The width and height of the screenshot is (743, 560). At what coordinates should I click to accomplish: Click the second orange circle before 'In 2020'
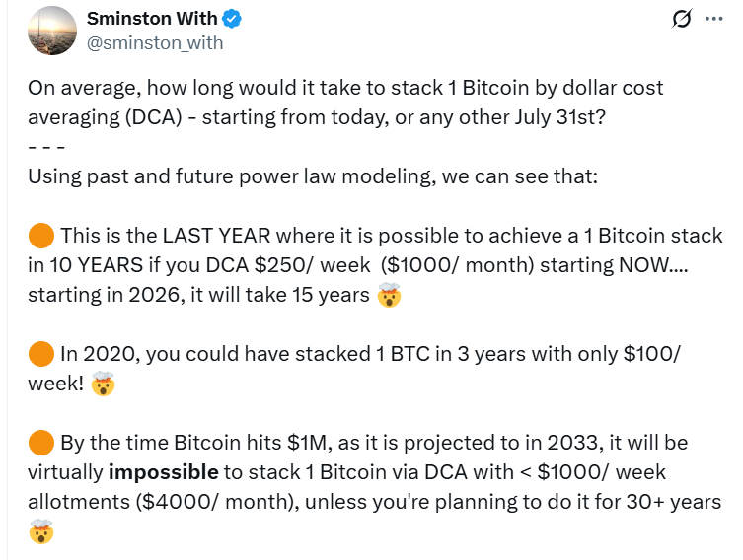pyautogui.click(x=41, y=354)
